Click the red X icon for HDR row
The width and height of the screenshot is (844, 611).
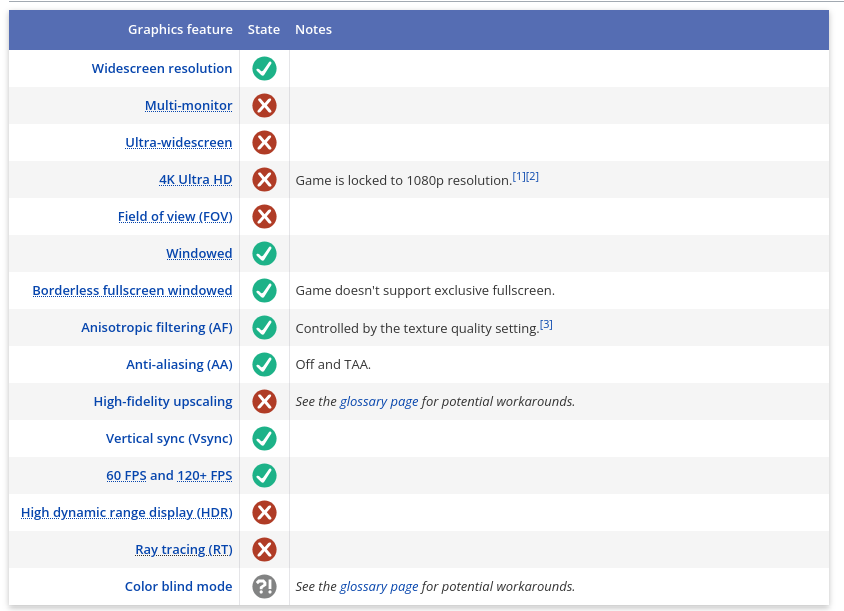tap(264, 512)
